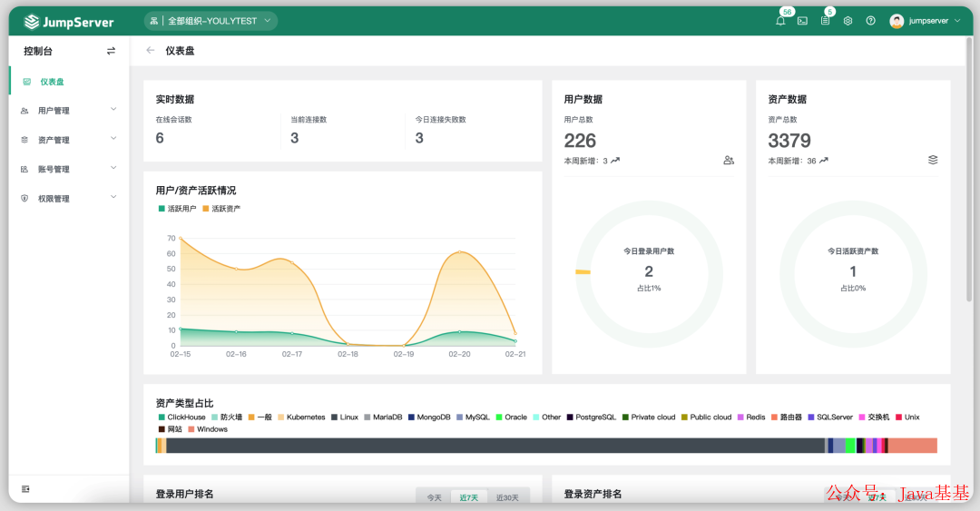This screenshot has width=980, height=511.
Task: Click the trend arrow next to 本周新增: 3
Action: [x=615, y=161]
